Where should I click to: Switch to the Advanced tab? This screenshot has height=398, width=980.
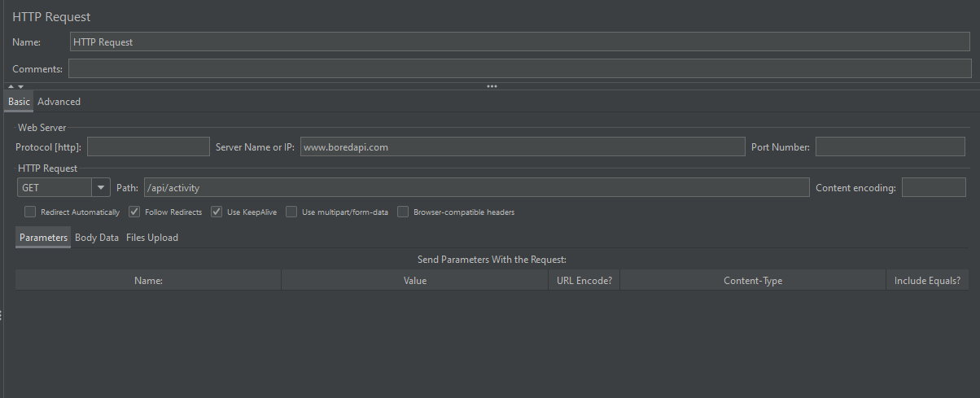coord(59,102)
